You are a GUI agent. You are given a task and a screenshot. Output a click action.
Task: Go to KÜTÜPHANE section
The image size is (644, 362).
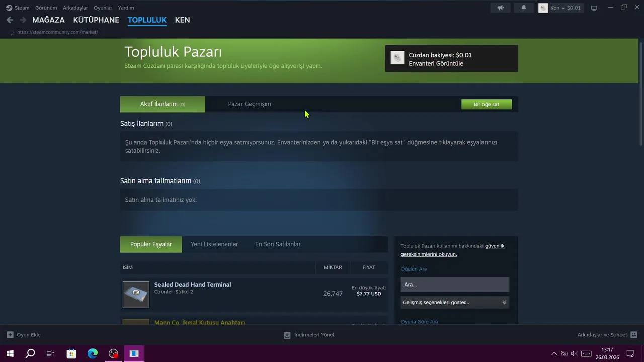pyautogui.click(x=96, y=20)
